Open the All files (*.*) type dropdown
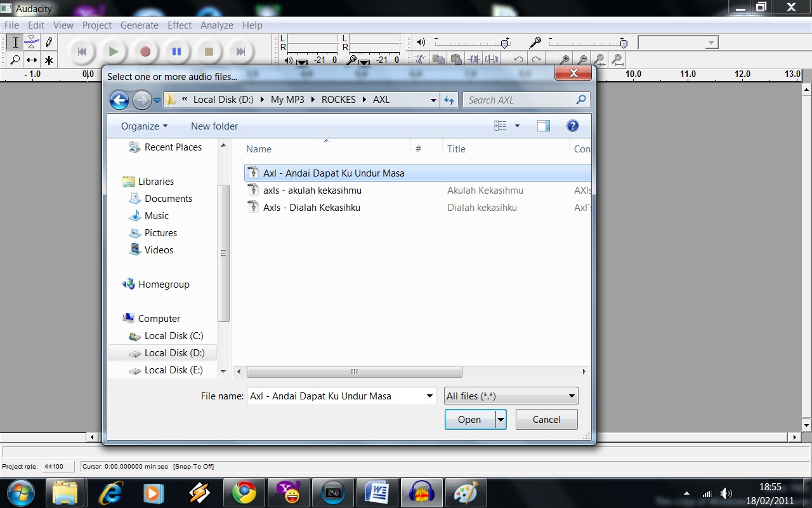 tap(511, 396)
